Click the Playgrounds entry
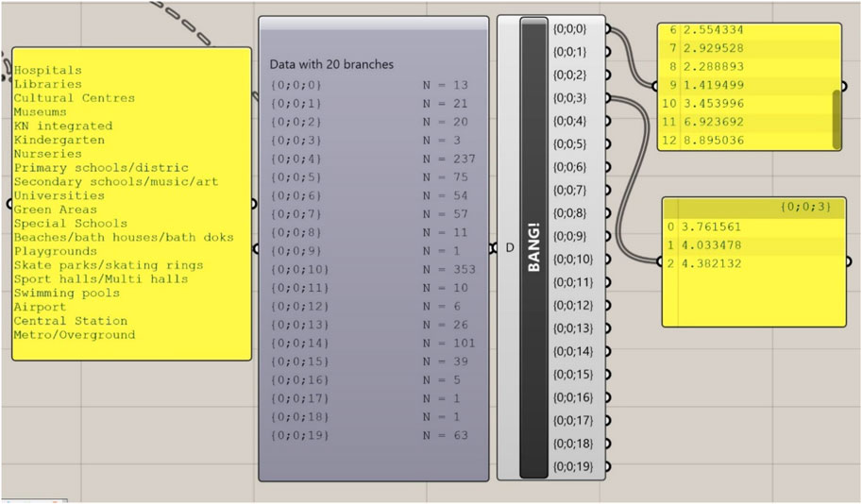 [x=56, y=251]
